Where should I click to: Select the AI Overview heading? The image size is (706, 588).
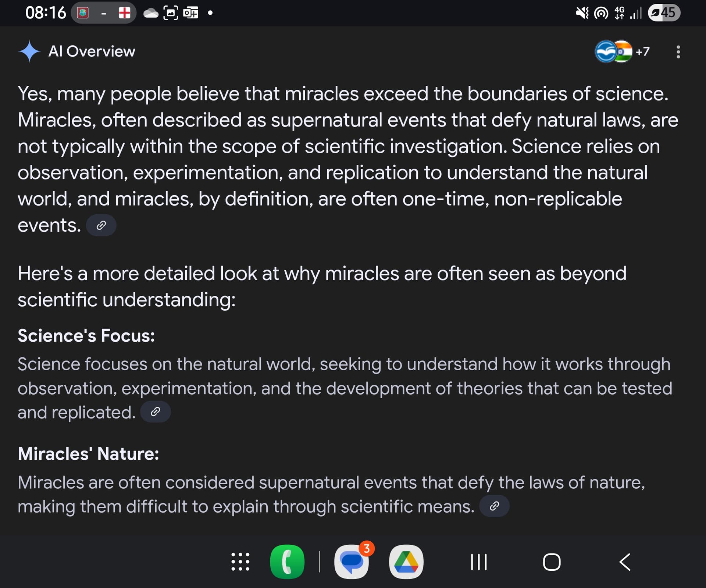coord(92,51)
